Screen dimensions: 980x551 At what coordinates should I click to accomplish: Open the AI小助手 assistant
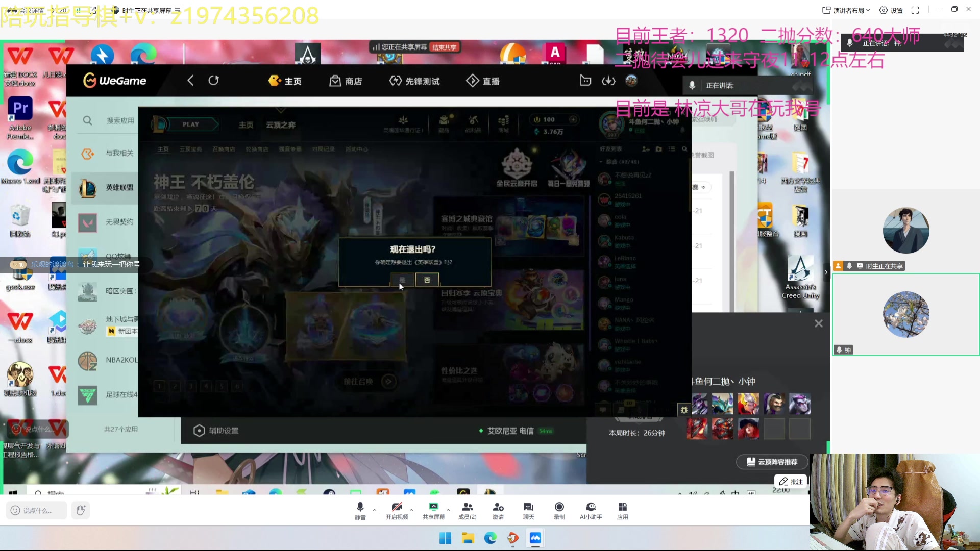pos(591,510)
